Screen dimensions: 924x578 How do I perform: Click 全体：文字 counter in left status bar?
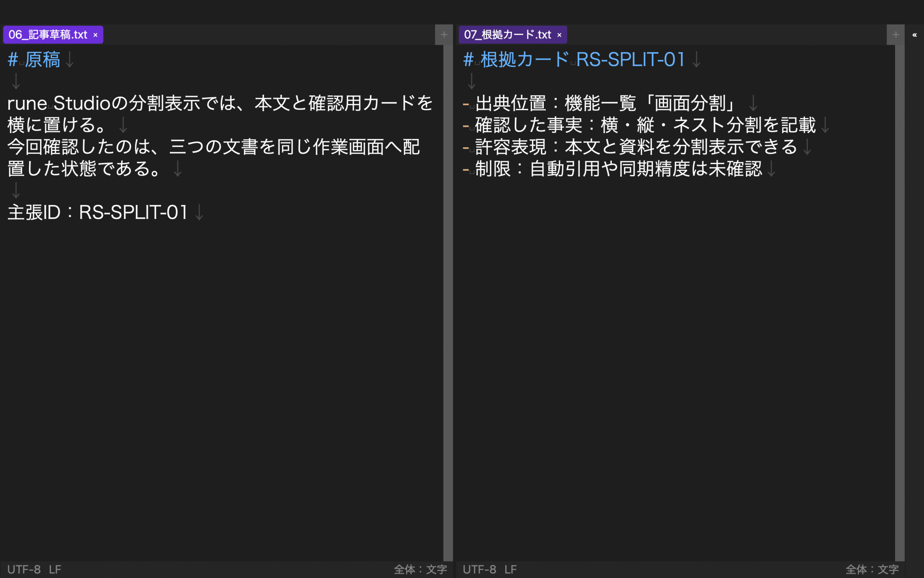coord(420,570)
